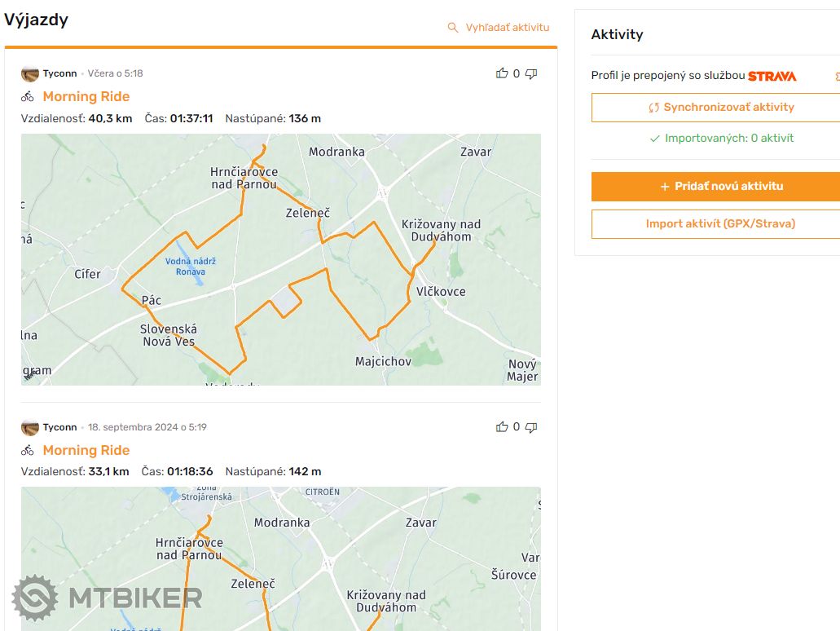
Task: Click the search magnifier icon
Action: click(453, 28)
